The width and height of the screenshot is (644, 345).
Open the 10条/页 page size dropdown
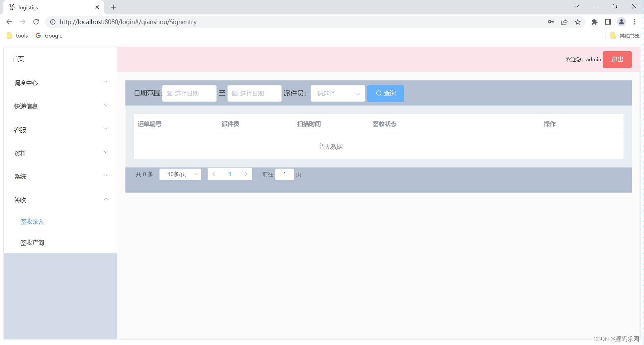point(180,174)
